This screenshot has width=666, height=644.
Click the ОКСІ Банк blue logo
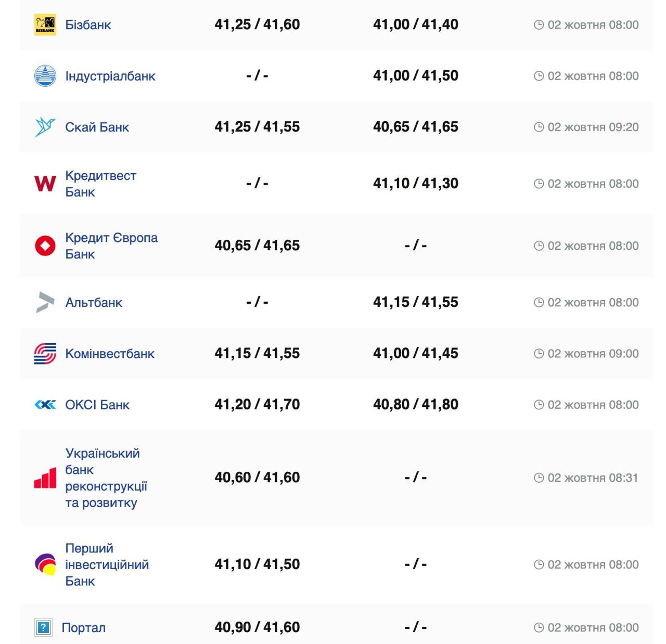tap(45, 405)
